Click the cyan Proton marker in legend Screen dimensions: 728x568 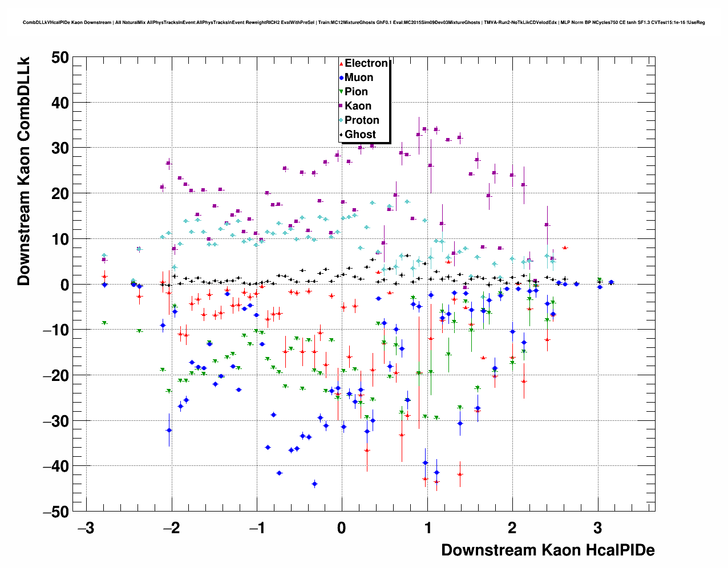pos(341,120)
